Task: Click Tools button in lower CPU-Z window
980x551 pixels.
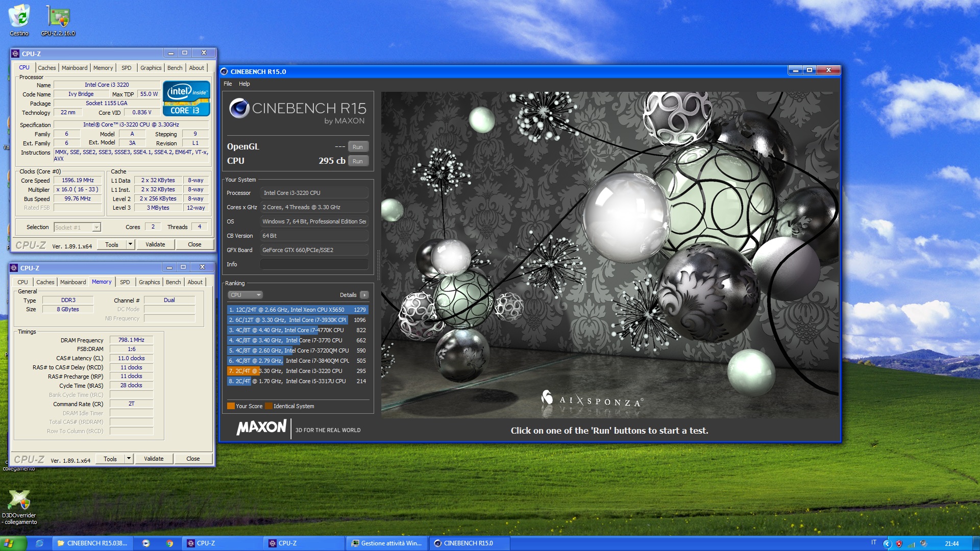Action: tap(110, 459)
